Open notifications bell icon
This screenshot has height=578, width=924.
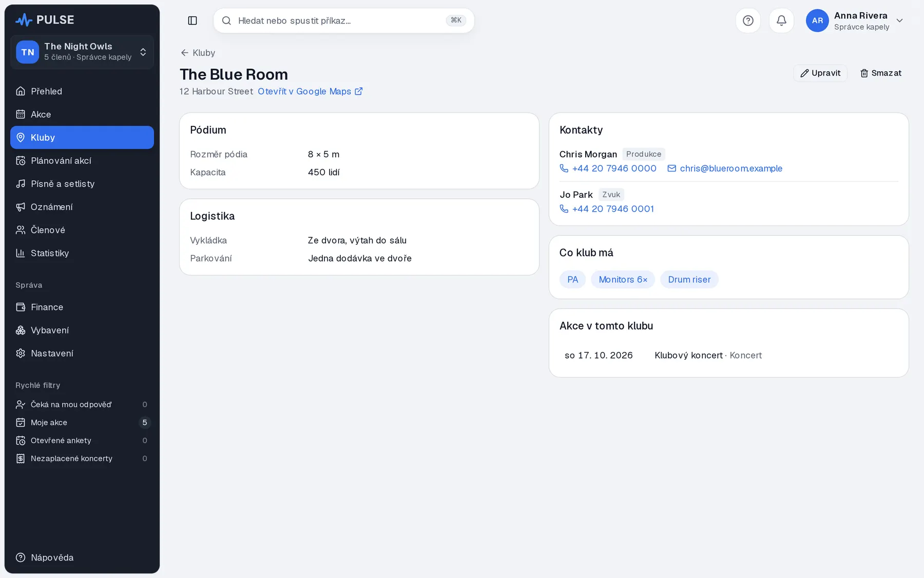pyautogui.click(x=781, y=21)
